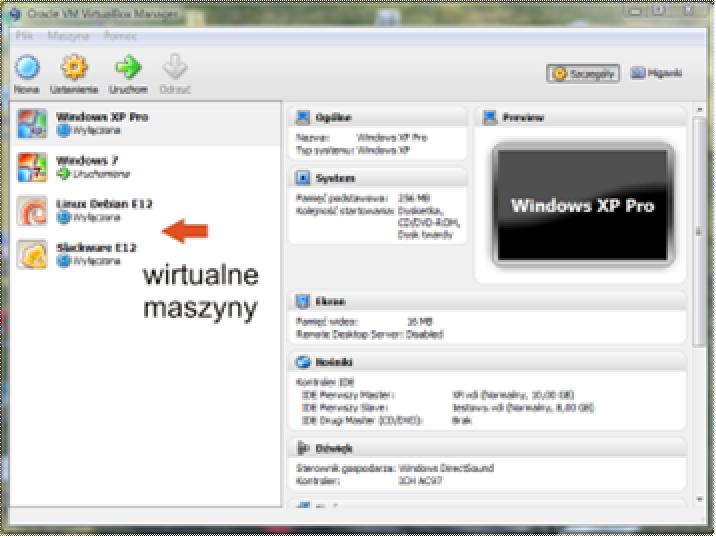Viewport: 716px width, 538px height.
Task: Click the Windows XP Pro preview thumbnail
Action: (583, 205)
